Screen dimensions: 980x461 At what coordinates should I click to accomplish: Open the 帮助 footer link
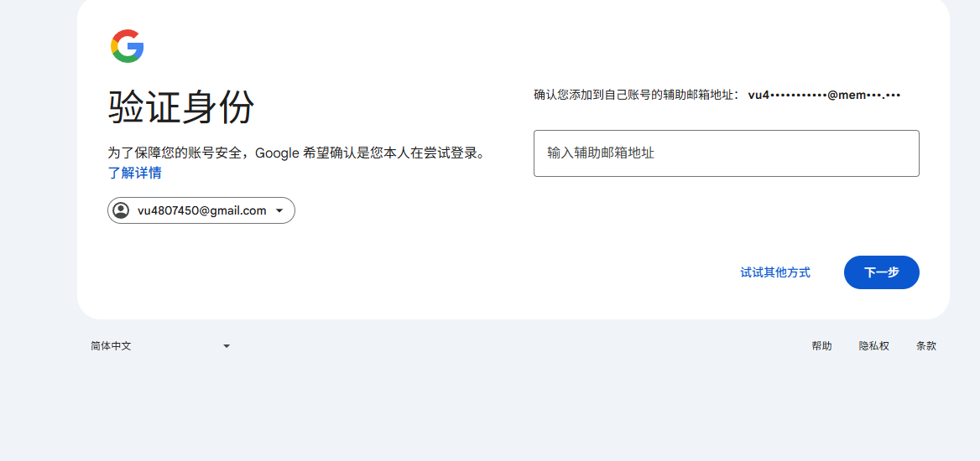point(821,346)
